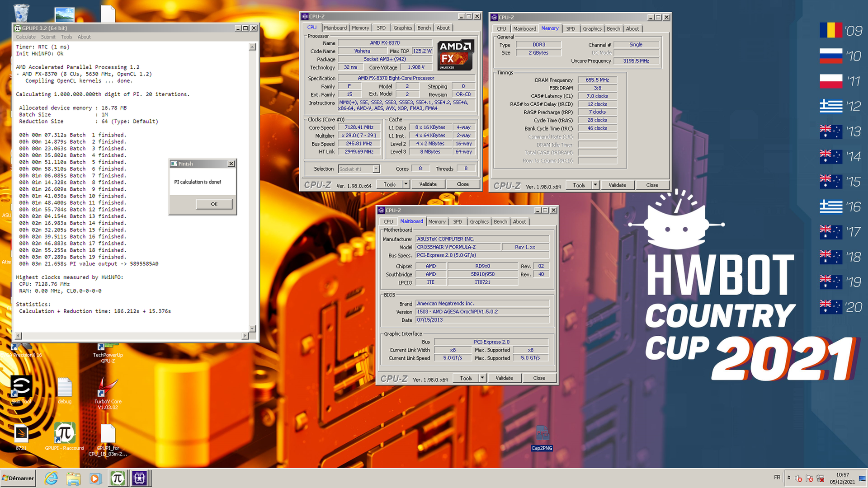
Task: Open the GPUPI_for CPU_1B file icon
Action: 108,440
